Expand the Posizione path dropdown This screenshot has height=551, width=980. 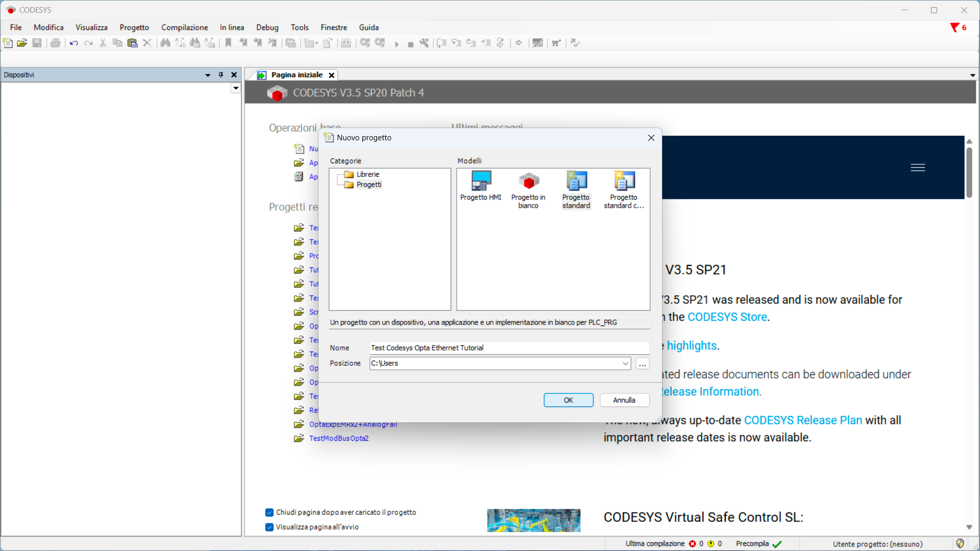click(x=625, y=363)
